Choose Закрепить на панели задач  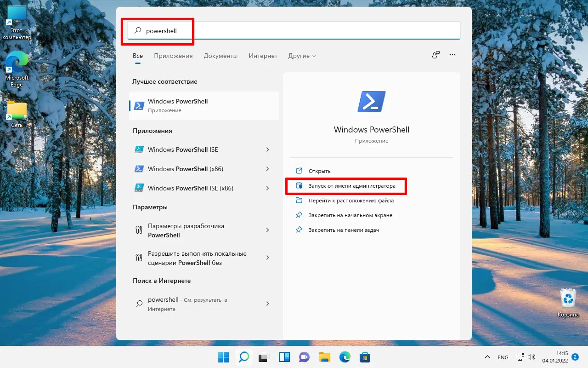(x=337, y=230)
